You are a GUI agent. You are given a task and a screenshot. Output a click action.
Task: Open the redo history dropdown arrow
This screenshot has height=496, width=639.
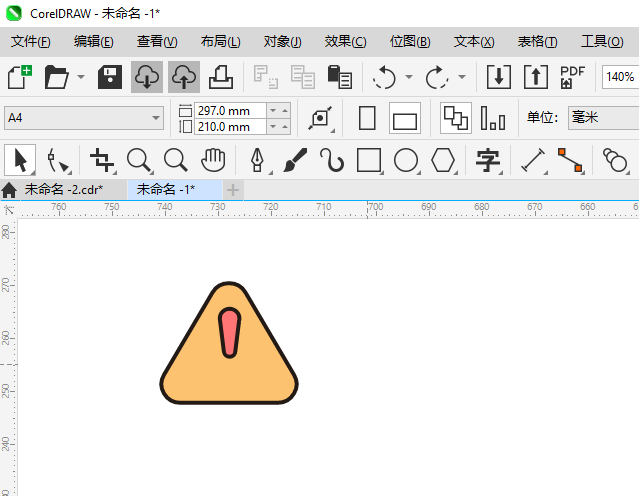tap(462, 77)
